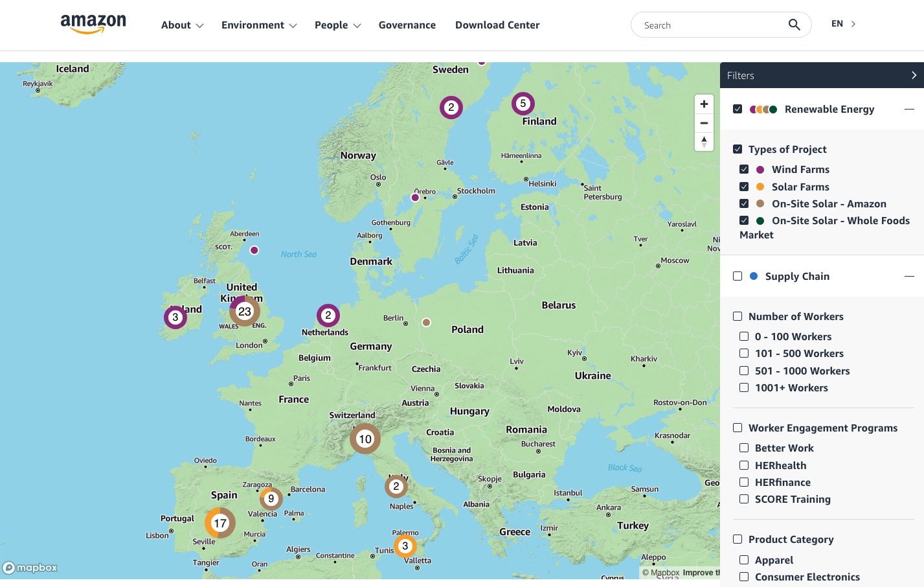Click the EN language selector
Screen dimensions: 924x587
843,24
